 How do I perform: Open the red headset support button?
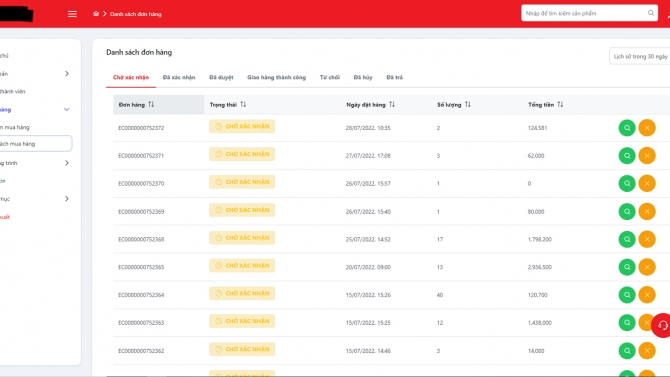point(661,325)
